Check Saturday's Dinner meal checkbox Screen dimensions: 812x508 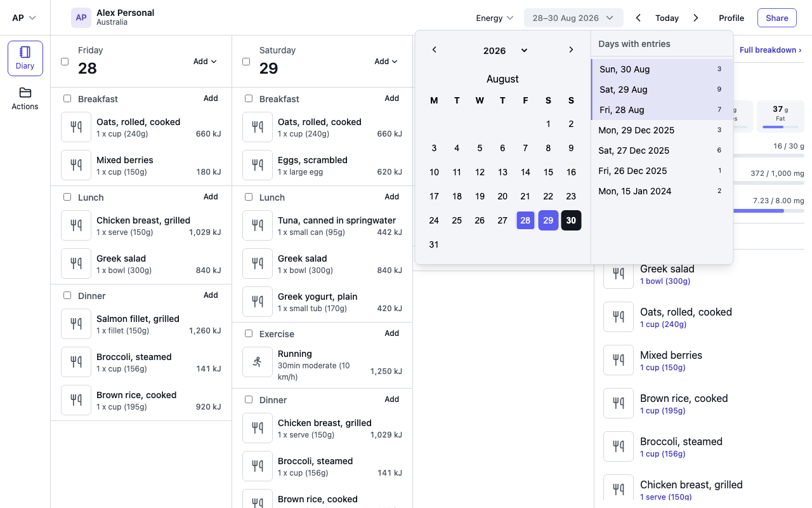(249, 399)
